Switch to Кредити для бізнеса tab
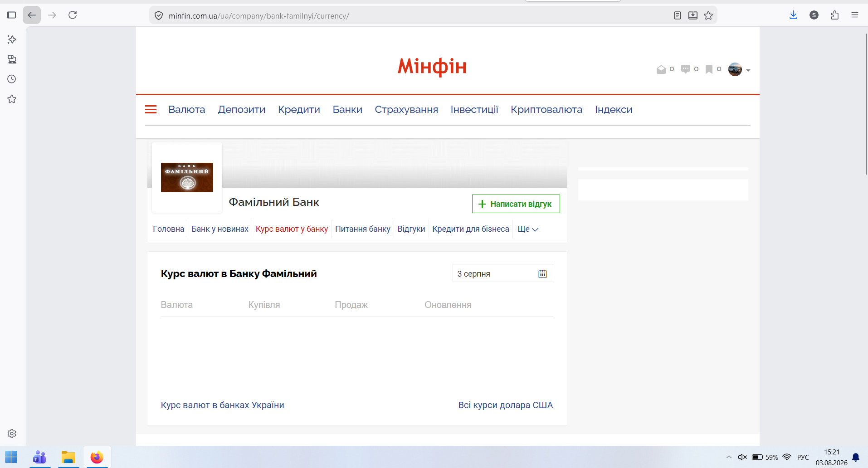Screen dimensions: 868x468 click(x=471, y=229)
